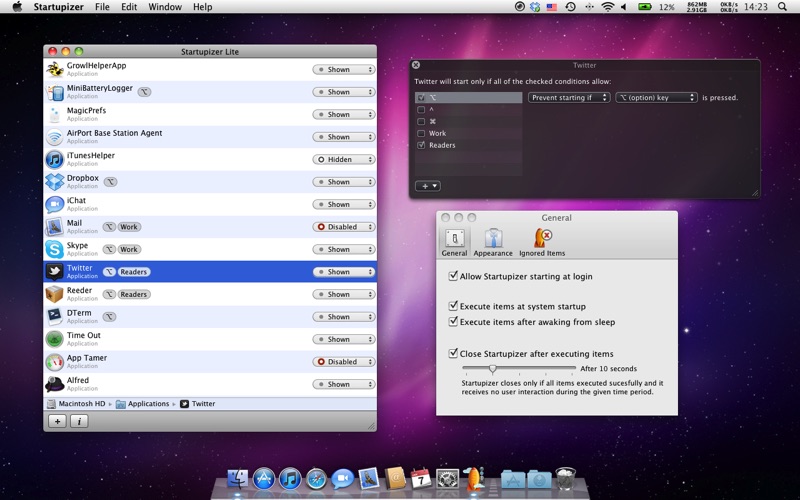Screen dimensions: 800x500
Task: Toggle Allow Startupizer starting at login
Action: tap(453, 276)
